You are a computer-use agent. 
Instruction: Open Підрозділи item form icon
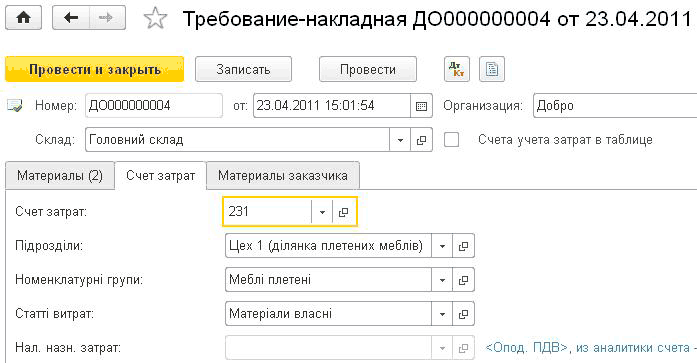coord(463,246)
